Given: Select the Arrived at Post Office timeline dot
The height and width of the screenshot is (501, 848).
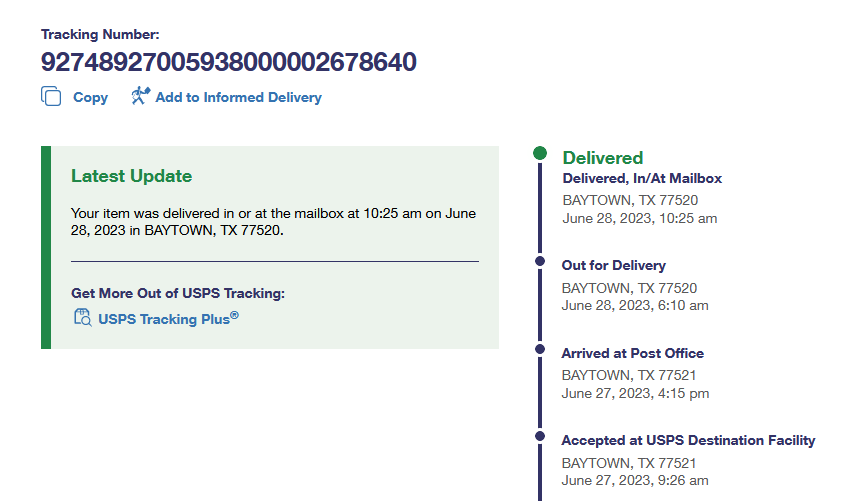Looking at the screenshot, I should (x=540, y=349).
